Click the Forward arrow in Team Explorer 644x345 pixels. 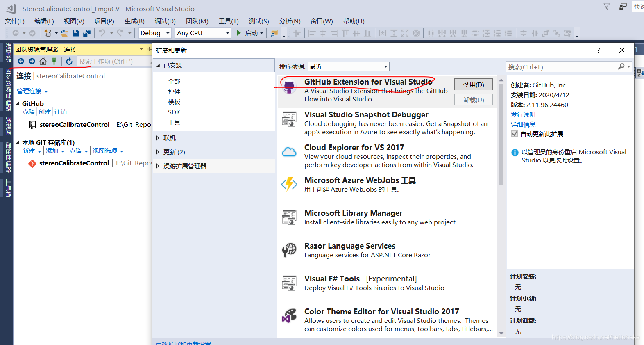tap(32, 61)
